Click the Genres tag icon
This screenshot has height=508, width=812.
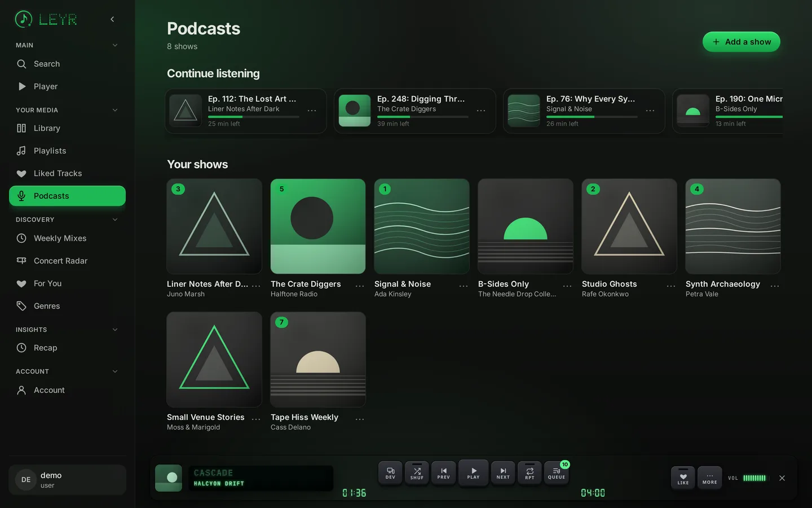(21, 306)
